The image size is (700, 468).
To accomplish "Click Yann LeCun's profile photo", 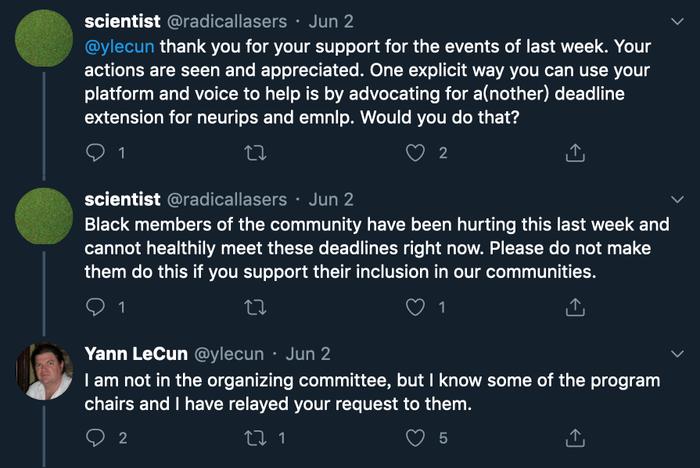I will [x=45, y=371].
